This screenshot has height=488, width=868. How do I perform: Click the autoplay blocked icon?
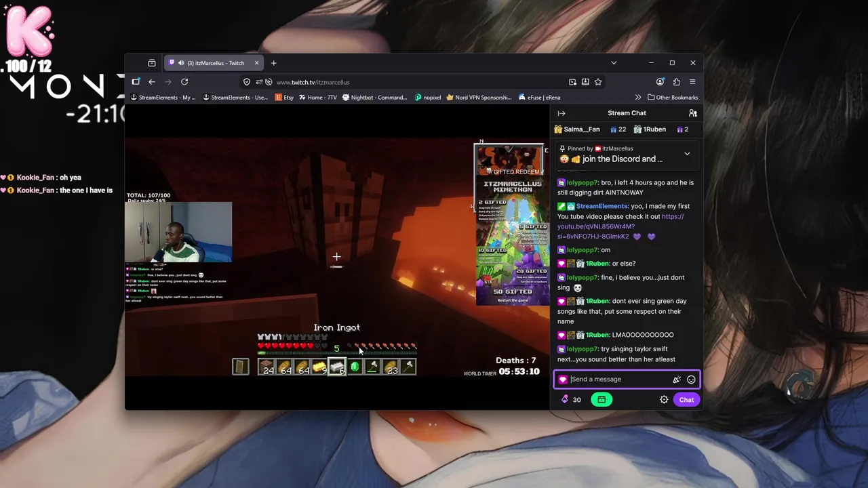pos(269,82)
